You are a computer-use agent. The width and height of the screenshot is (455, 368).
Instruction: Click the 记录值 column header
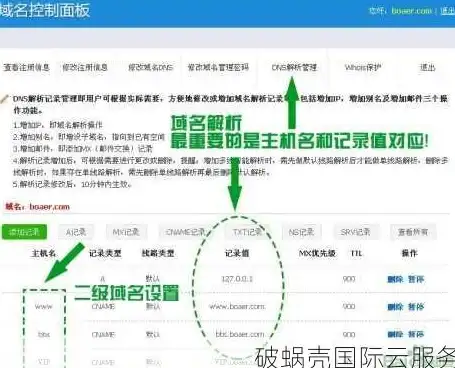pos(237,253)
